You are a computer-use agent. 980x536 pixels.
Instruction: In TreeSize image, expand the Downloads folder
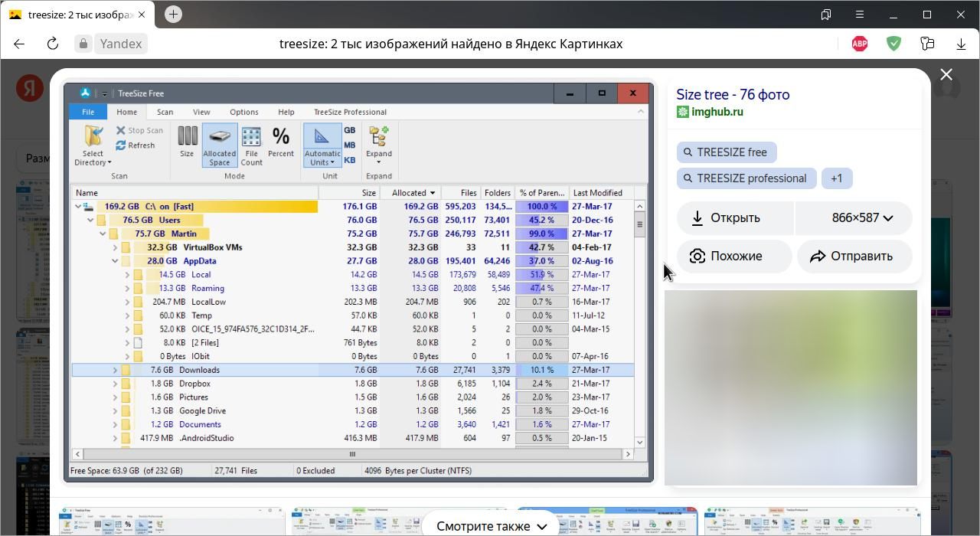click(115, 370)
